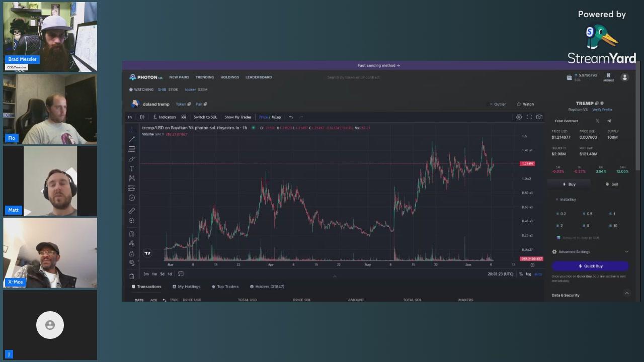Choose the 0.5 SOL buy amount
The height and width of the screenshot is (362, 644).
pyautogui.click(x=588, y=214)
